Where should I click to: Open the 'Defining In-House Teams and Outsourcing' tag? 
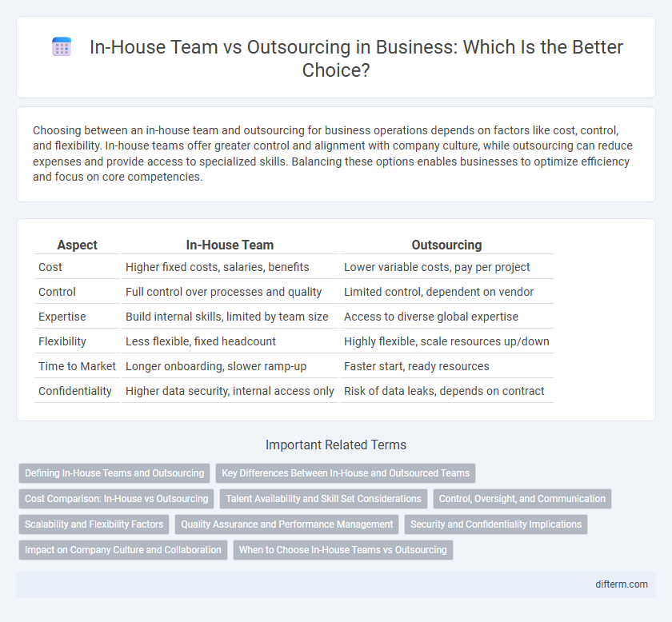[114, 473]
